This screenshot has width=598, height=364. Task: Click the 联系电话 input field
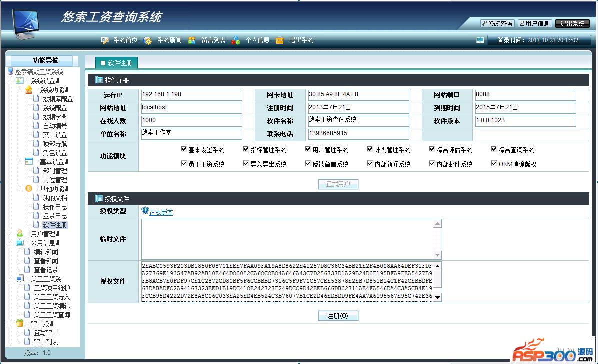coord(358,134)
